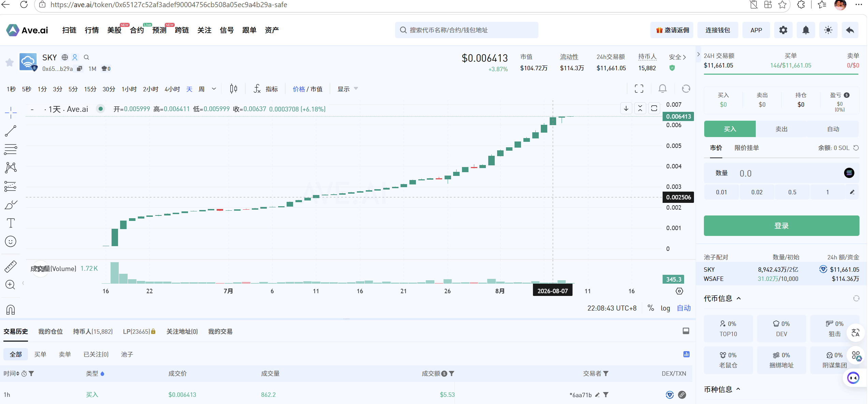This screenshot has height=404, width=868.
Task: Open transaction link for the 1h trade
Action: (x=682, y=395)
